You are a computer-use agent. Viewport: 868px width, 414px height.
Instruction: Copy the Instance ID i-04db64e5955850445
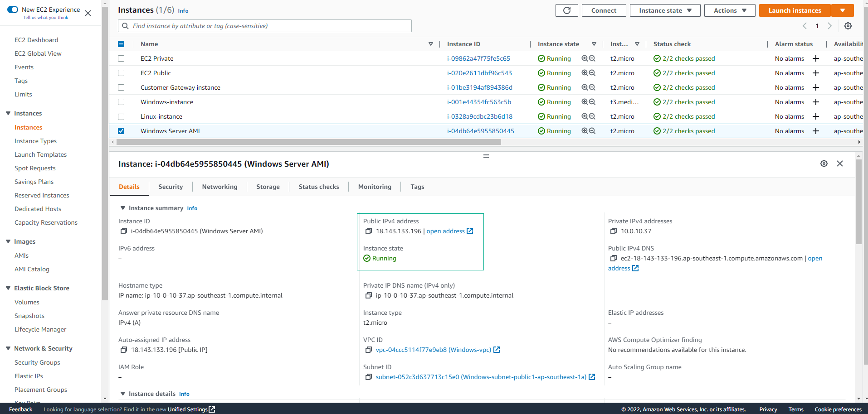tap(123, 231)
